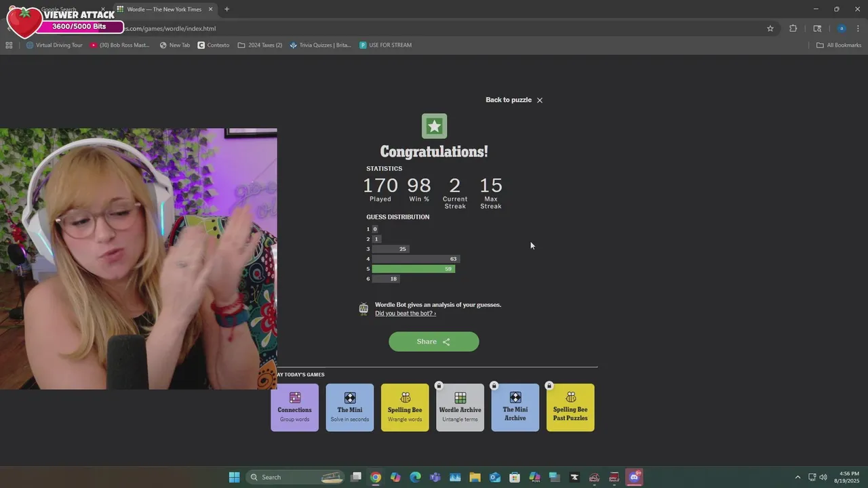Click the green star Wordle badge
The image size is (868, 488).
click(434, 126)
